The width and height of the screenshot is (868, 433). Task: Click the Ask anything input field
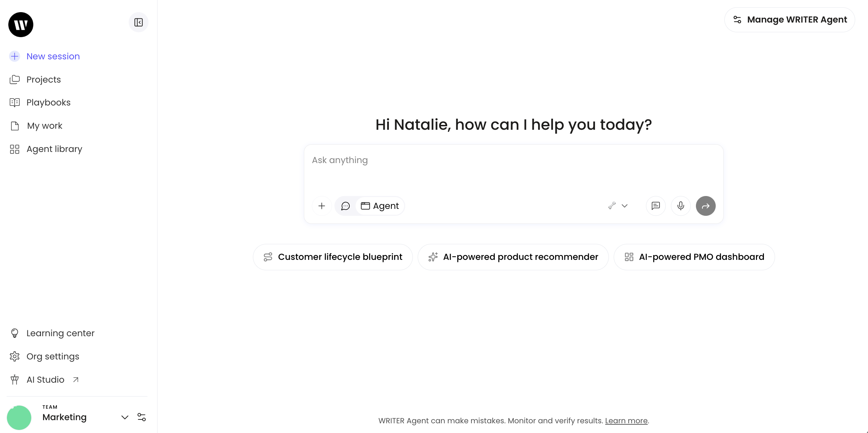[x=513, y=170]
